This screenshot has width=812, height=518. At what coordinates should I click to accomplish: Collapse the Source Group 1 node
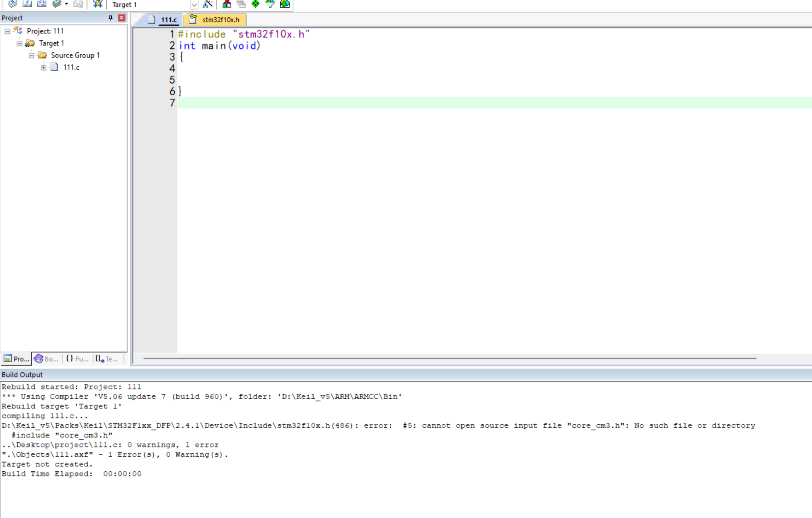31,56
